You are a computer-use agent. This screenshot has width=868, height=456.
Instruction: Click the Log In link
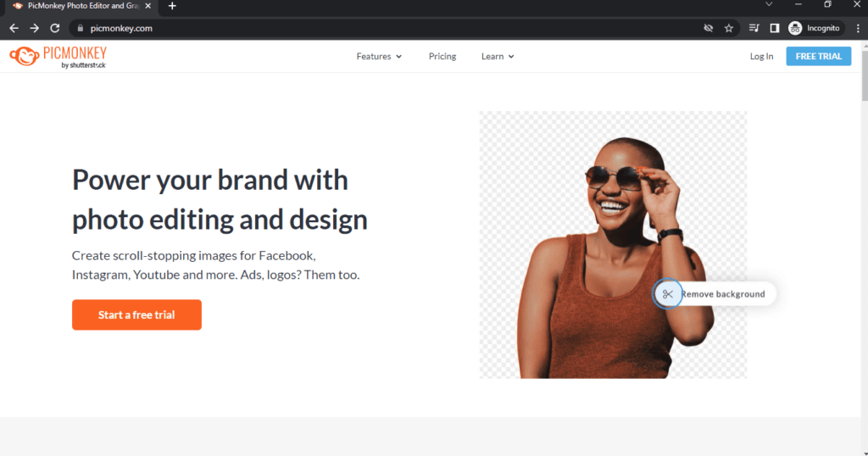(x=761, y=57)
